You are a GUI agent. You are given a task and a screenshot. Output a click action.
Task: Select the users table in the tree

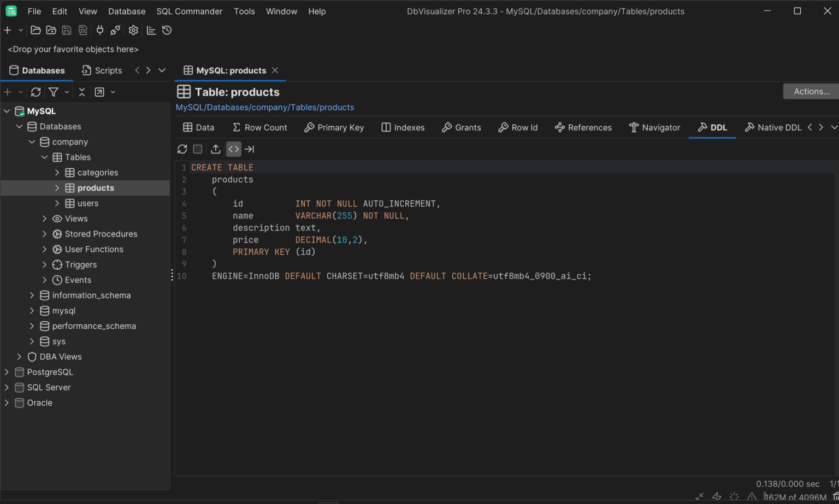coord(88,203)
